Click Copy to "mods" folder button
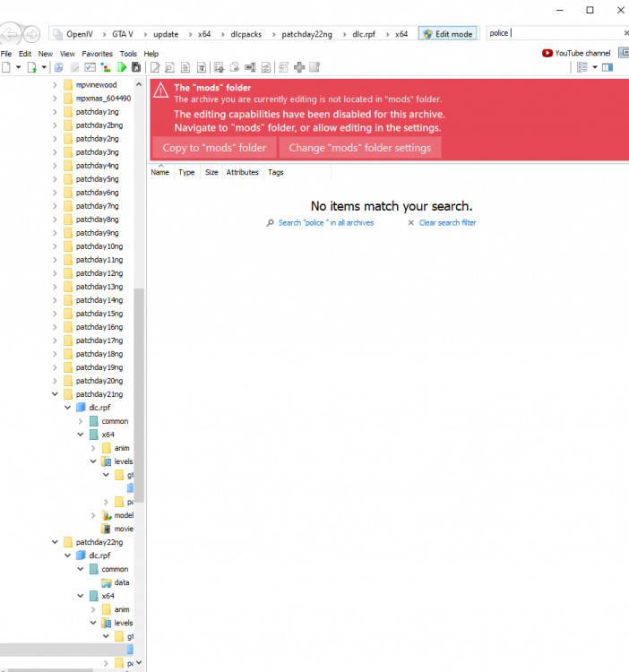The image size is (629, 672). click(x=214, y=148)
